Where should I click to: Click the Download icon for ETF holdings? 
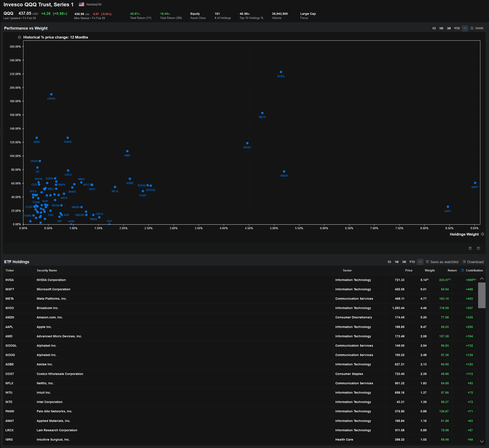(464, 262)
